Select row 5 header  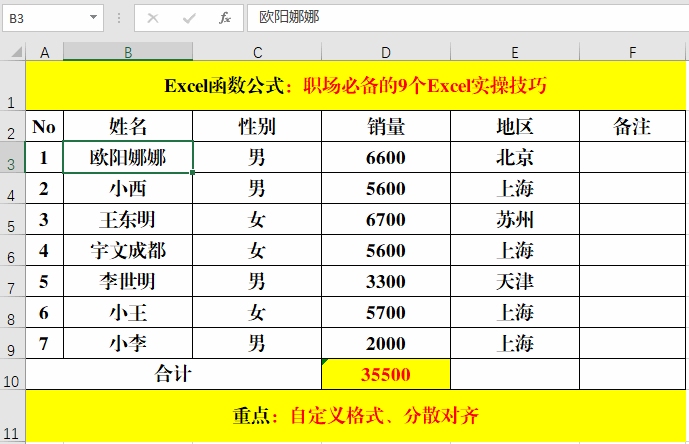tap(12, 219)
